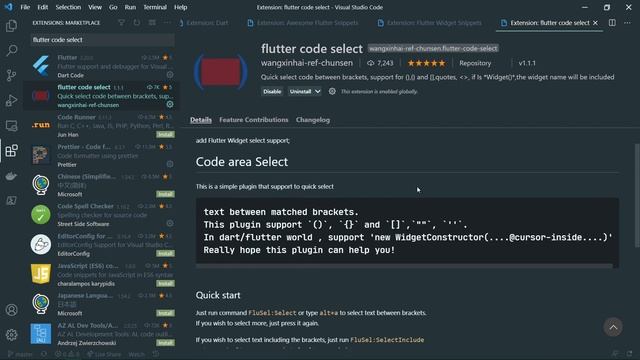640x360 pixels.
Task: Open the Selection menu
Action: [x=68, y=7]
